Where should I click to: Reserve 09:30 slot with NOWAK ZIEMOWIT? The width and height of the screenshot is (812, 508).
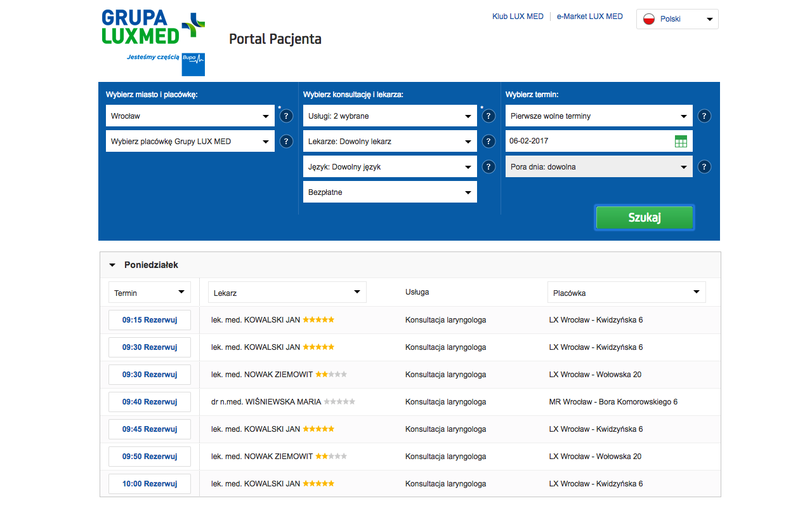(150, 375)
